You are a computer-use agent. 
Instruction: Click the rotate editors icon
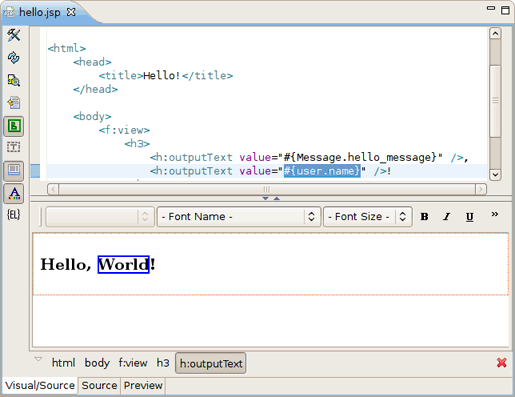pos(14,103)
